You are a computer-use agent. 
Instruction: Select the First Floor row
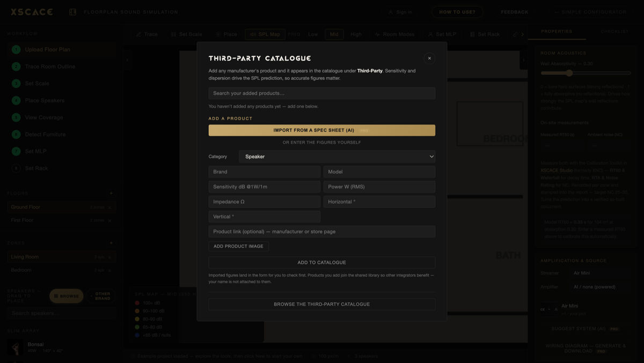61,220
